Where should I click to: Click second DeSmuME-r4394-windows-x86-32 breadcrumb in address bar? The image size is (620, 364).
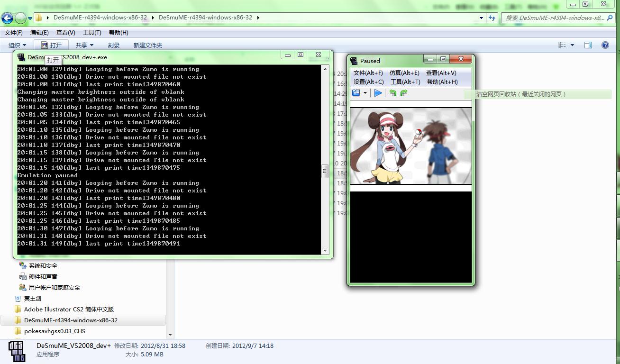tap(205, 18)
